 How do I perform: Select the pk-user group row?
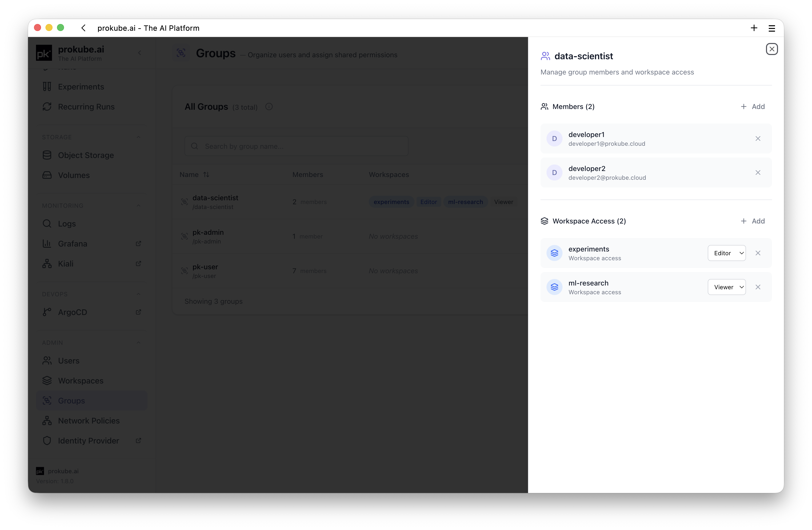pyautogui.click(x=350, y=271)
